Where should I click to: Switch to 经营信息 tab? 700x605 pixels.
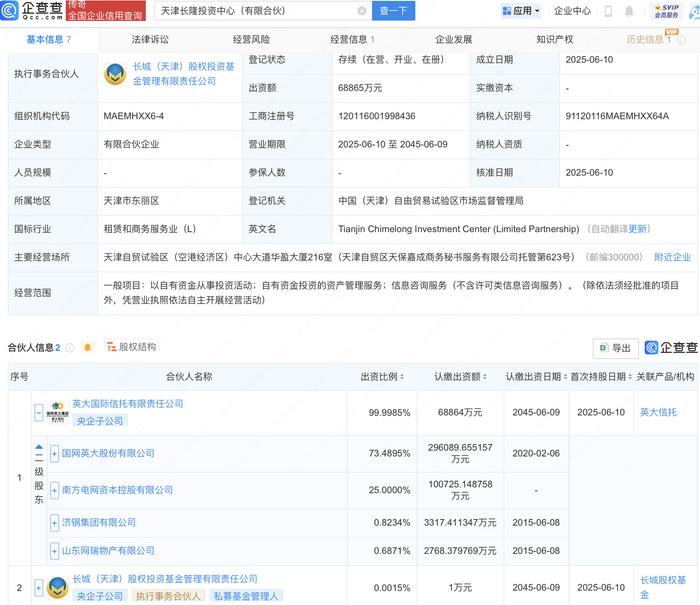pos(352,40)
